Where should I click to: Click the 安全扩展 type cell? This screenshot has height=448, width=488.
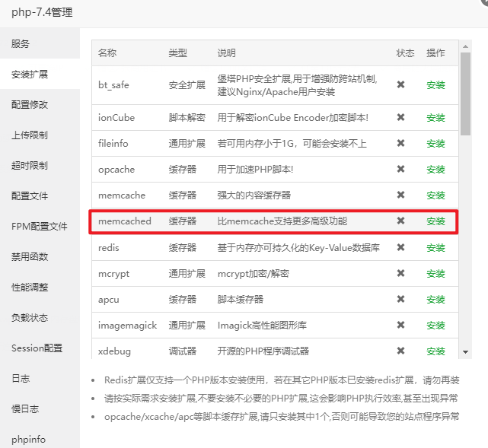point(187,85)
